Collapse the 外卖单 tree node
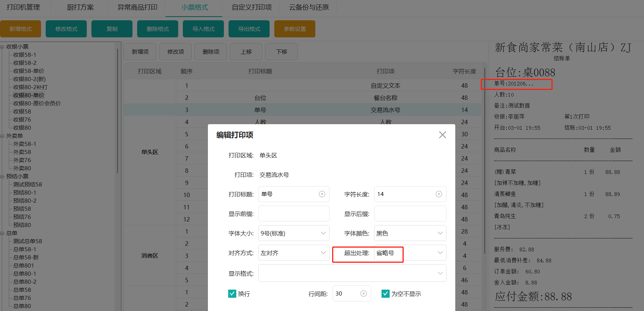This screenshot has height=311, width=644. pos(2,136)
